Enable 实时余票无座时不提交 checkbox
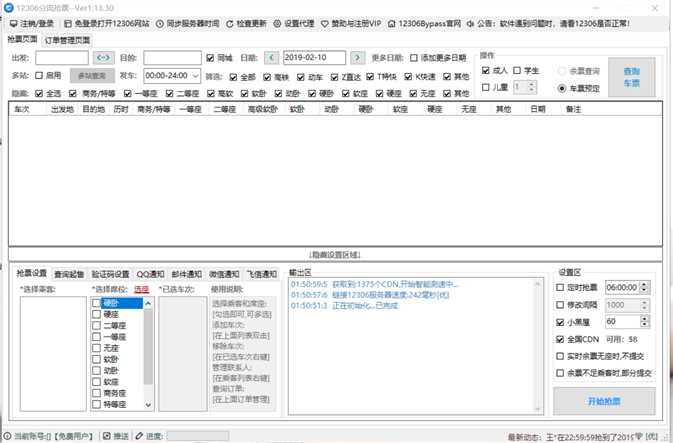The width and height of the screenshot is (673, 443). coord(560,356)
